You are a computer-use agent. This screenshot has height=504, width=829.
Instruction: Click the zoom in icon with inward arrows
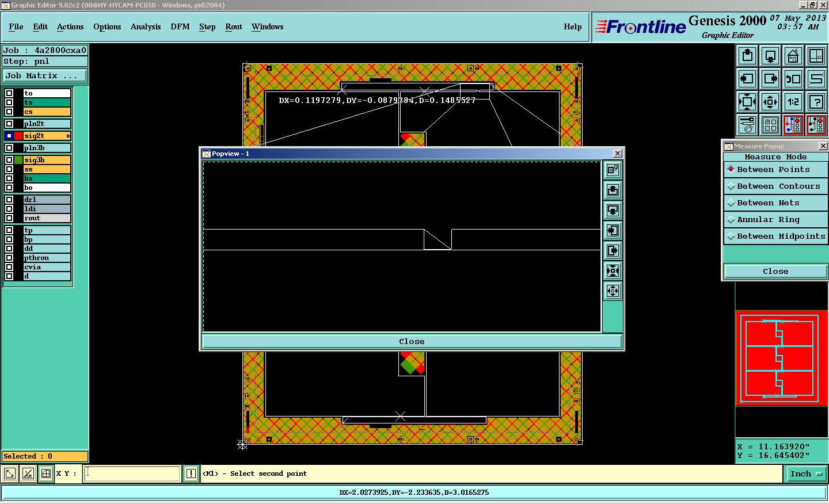pyautogui.click(x=747, y=102)
